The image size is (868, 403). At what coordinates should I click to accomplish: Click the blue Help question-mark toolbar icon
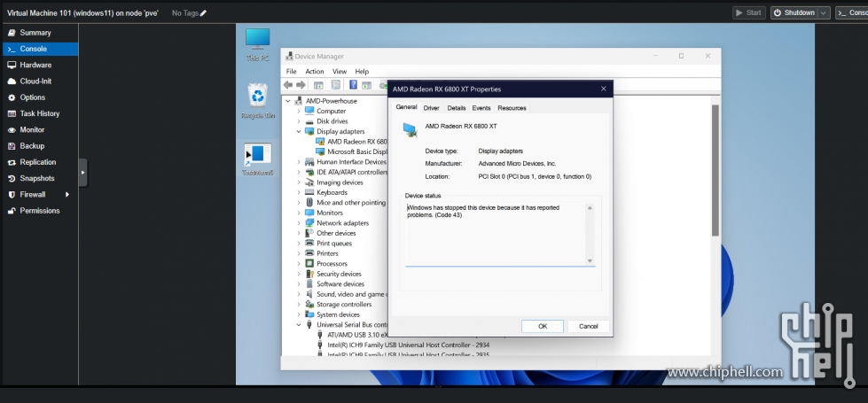point(353,85)
